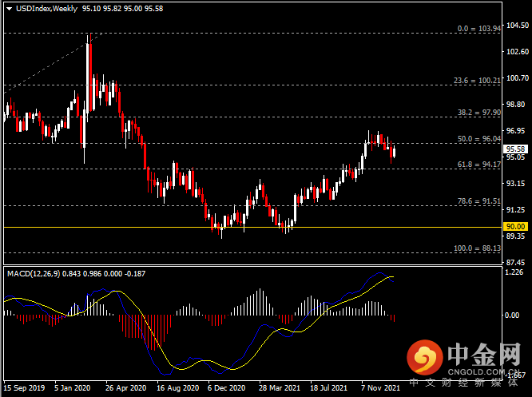Select the yellow horizontal line at 90.00
Image resolution: width=532 pixels, height=397 pixels.
coord(252,227)
